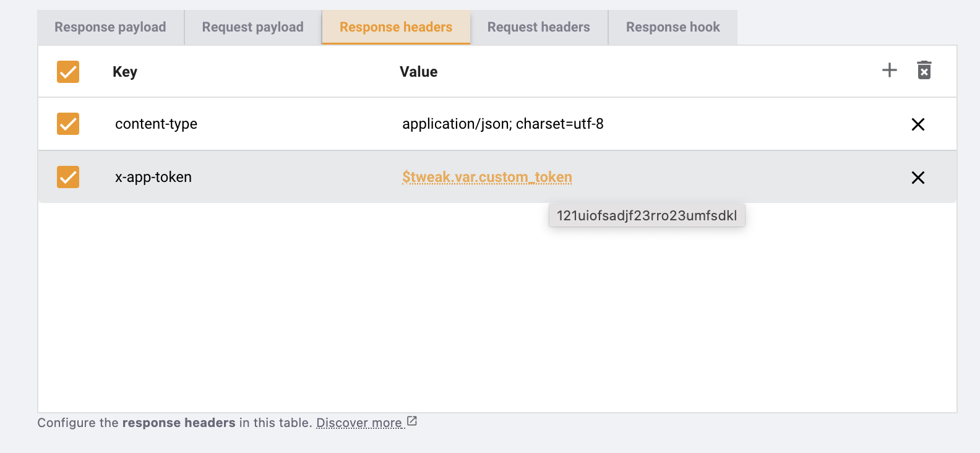Disable the x-app-token header checkbox
The width and height of the screenshot is (980, 453).
68,177
